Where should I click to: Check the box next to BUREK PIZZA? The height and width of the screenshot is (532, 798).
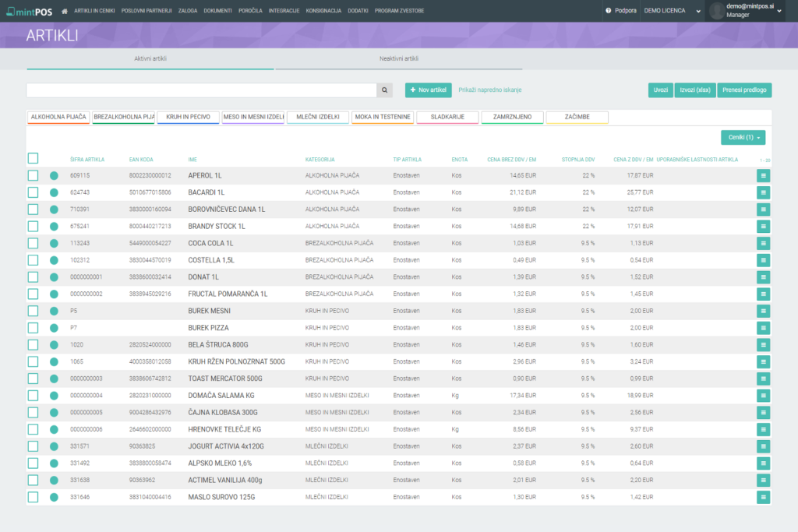(x=33, y=328)
